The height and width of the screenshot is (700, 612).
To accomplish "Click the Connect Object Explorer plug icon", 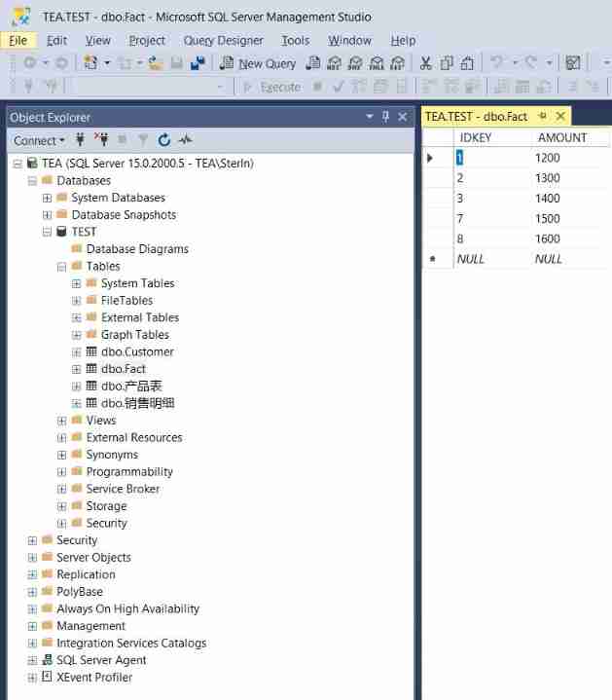I will pyautogui.click(x=80, y=140).
